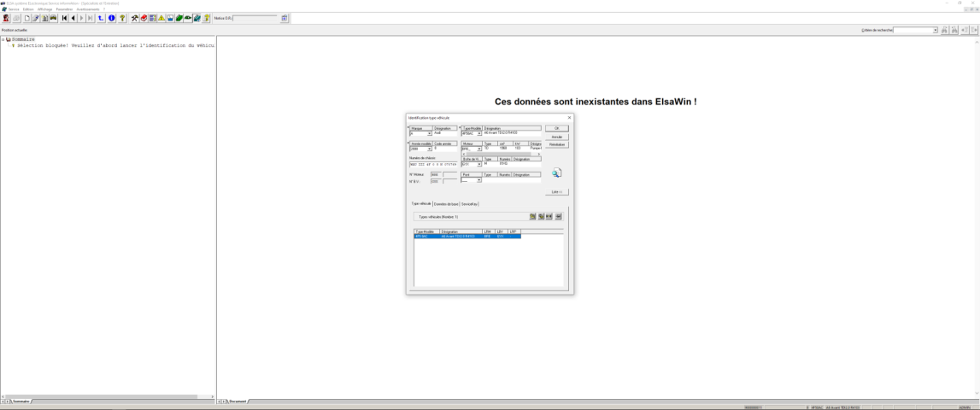Click the green eye-shaped toolbar icon

(x=188, y=18)
